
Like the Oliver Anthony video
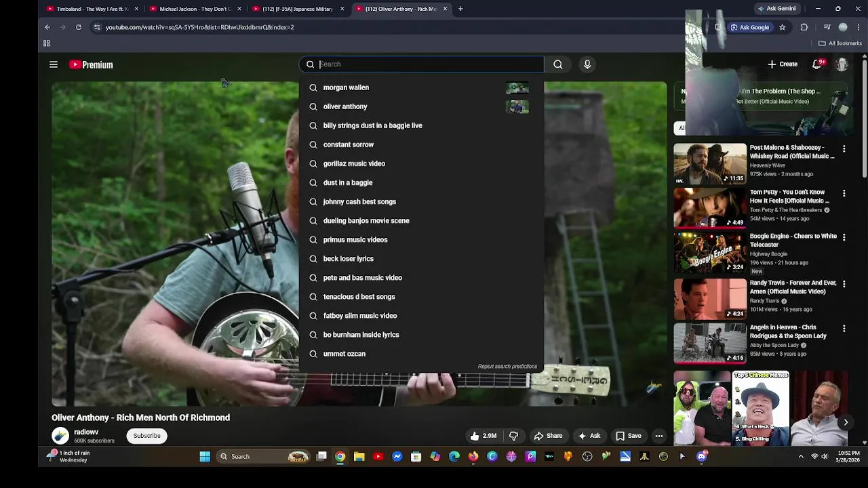pos(484,436)
